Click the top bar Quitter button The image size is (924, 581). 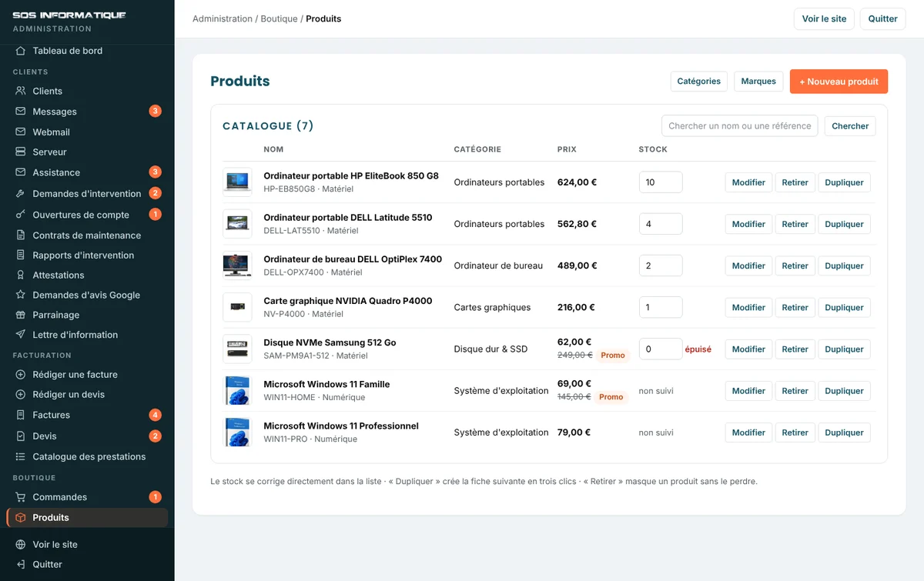[882, 19]
